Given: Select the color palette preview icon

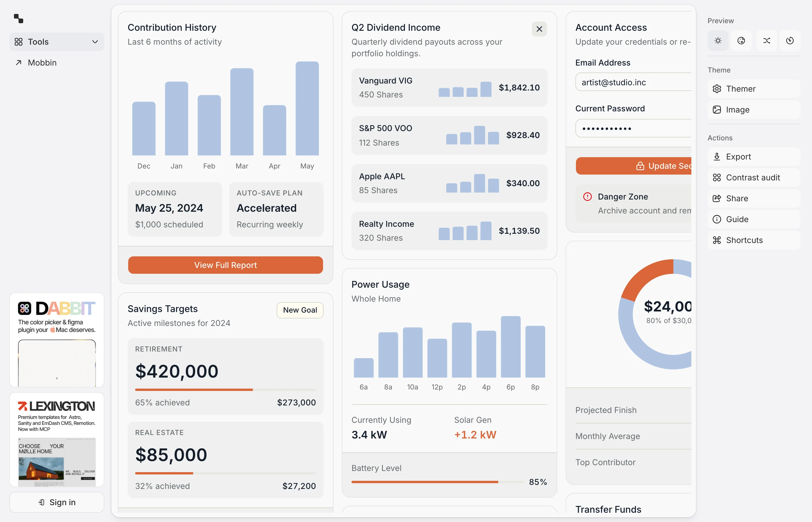Looking at the screenshot, I should coord(741,41).
